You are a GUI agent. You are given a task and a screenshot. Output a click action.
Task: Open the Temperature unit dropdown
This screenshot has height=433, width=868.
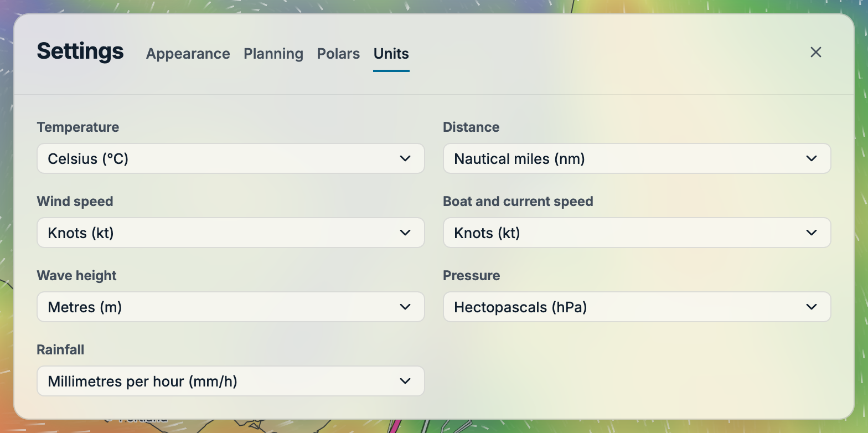click(231, 158)
